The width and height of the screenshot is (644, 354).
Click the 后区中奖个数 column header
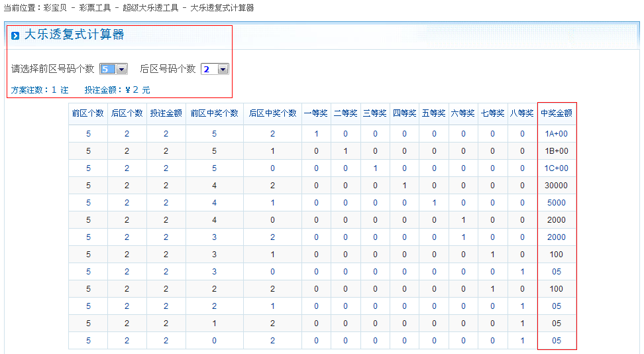click(272, 113)
